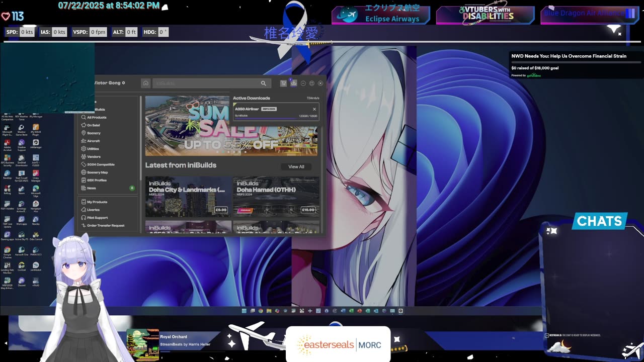Click the £19.99 price tag

(308, 210)
